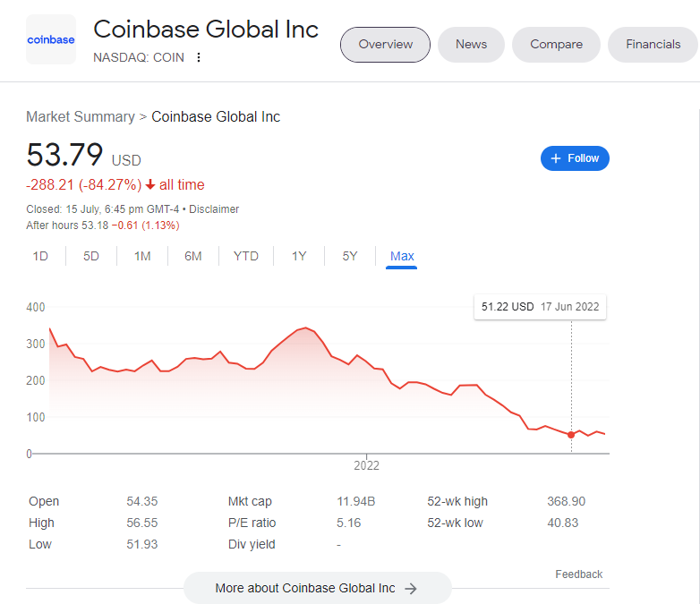Image resolution: width=700 pixels, height=604 pixels.
Task: Select the 5Y chart range
Action: 350,256
